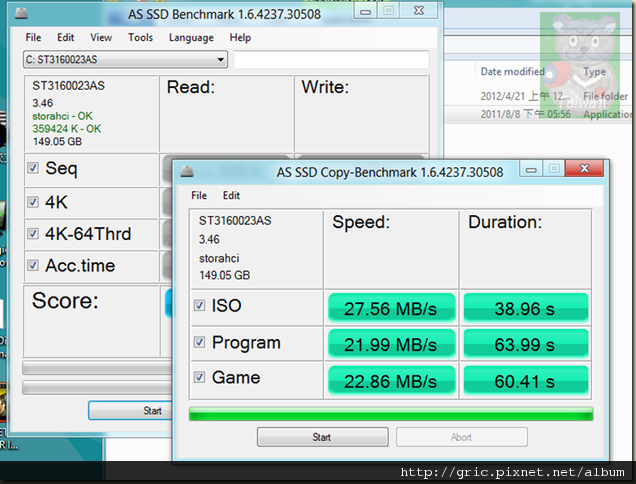Click the Program speed result 21.99 MB/s
636x484 pixels.
[x=391, y=344]
